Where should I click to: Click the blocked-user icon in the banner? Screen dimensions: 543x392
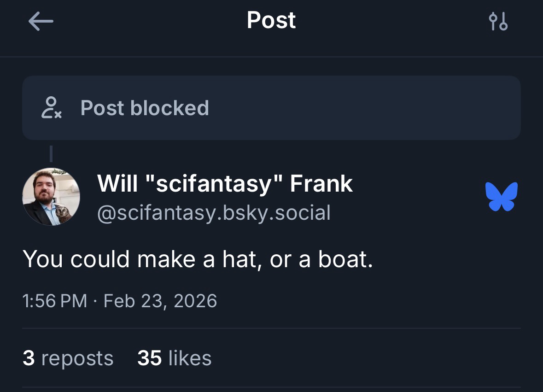51,108
